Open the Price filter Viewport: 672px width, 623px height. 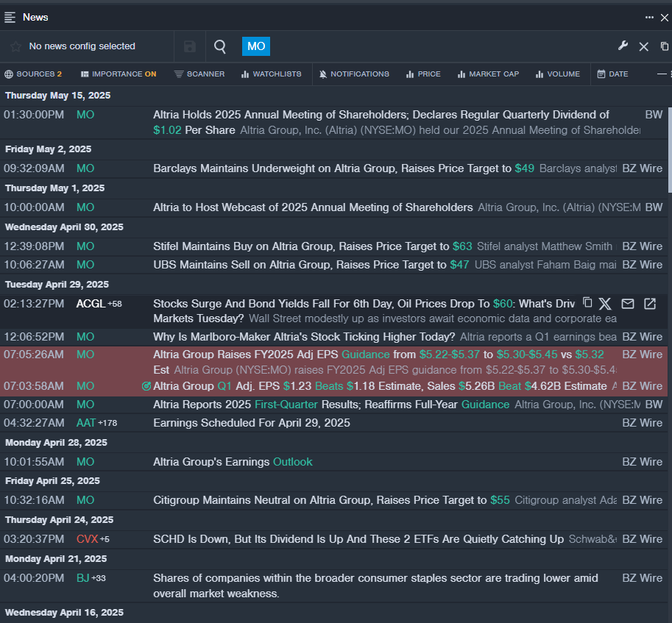click(x=423, y=74)
